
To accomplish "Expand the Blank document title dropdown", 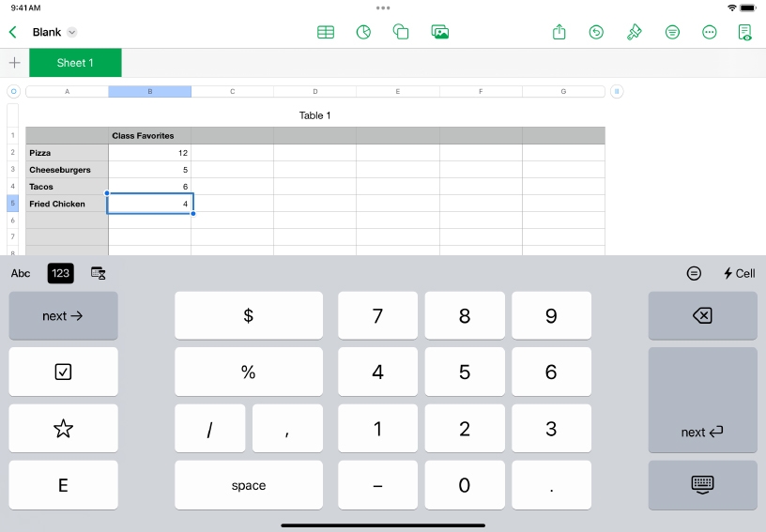I will [x=72, y=32].
